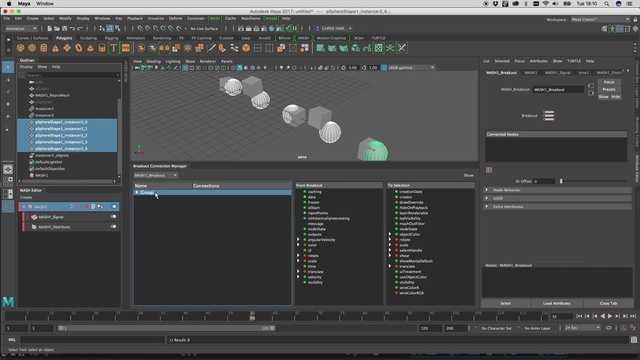The width and height of the screenshot is (640, 360).
Task: Click the Wi-Fi icon in macOS menu bar
Action: [545, 4]
